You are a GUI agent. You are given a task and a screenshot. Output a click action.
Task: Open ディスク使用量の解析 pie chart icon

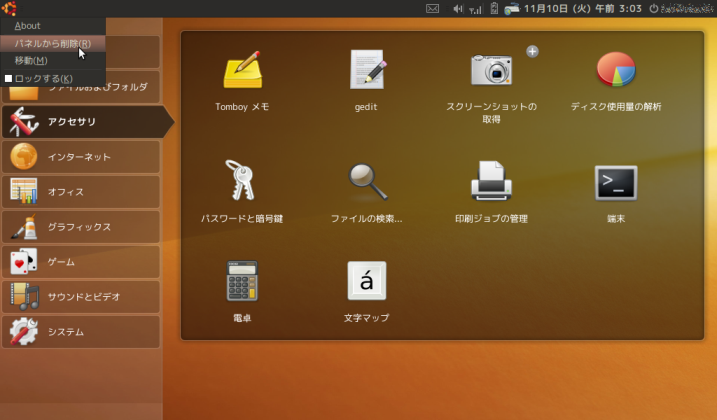(616, 70)
